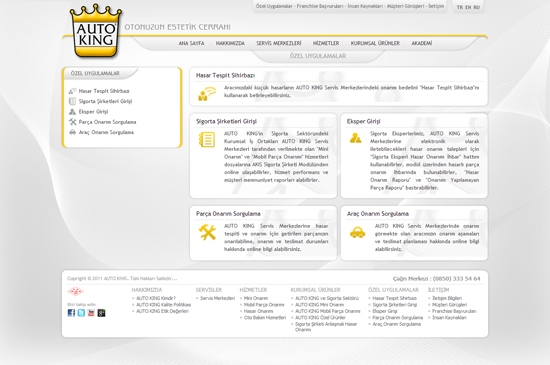
Task: Open footer link İletişim Bilgileri
Action: (447, 298)
